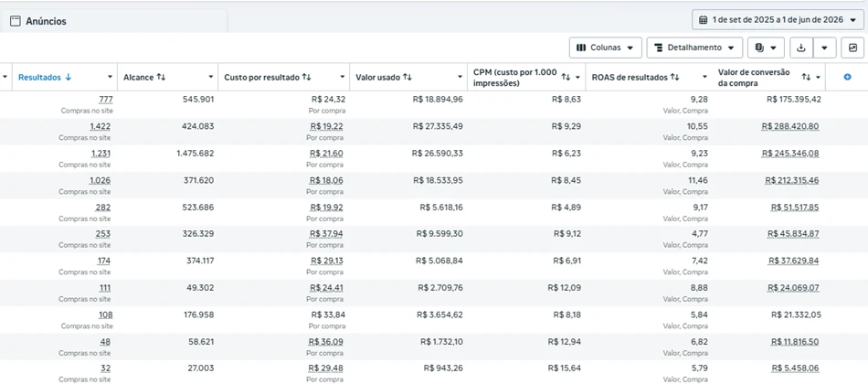The image size is (868, 384).
Task: Click the reports icon button in the toolbar
Action: (x=767, y=48)
